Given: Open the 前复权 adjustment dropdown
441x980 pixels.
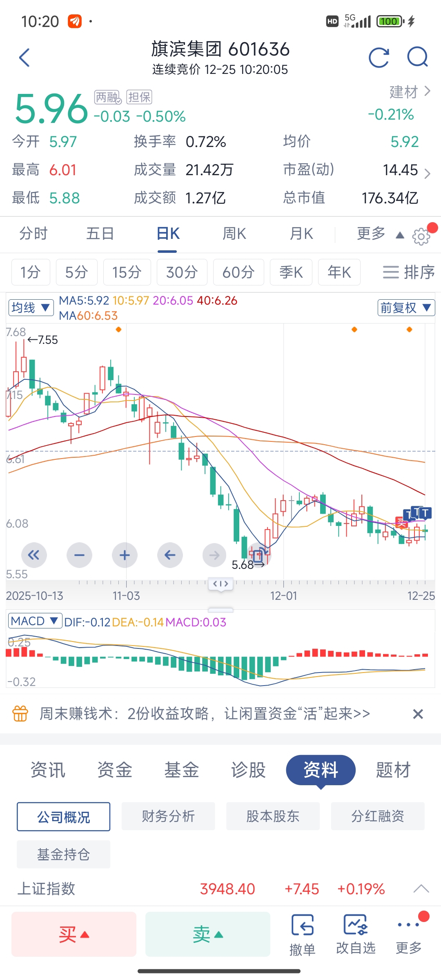Looking at the screenshot, I should point(406,307).
